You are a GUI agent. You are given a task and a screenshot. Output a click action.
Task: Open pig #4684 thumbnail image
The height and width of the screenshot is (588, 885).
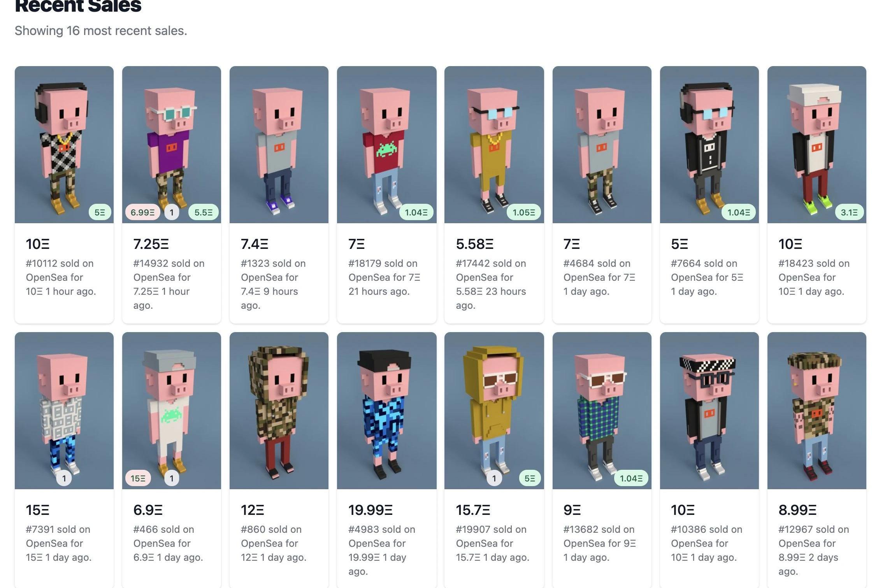[602, 145]
